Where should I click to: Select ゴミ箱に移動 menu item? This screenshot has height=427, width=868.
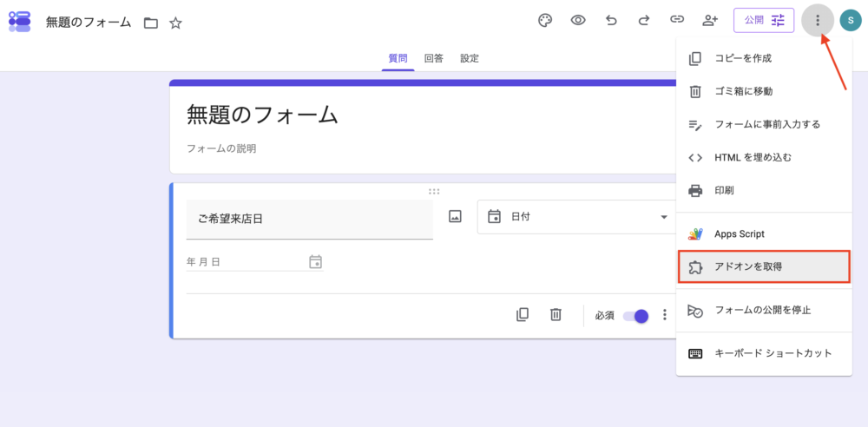(x=764, y=91)
